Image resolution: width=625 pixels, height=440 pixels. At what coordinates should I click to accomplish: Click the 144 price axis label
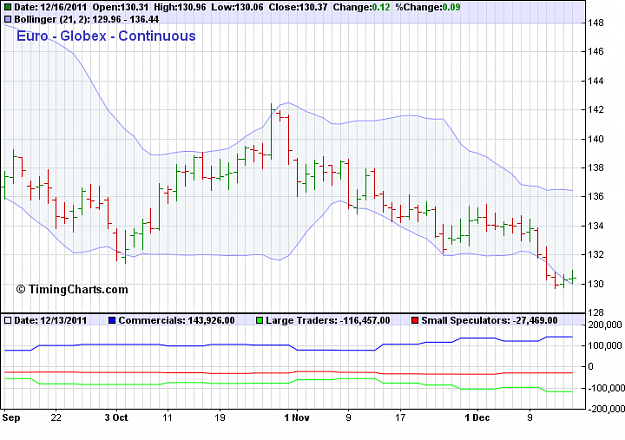click(596, 81)
